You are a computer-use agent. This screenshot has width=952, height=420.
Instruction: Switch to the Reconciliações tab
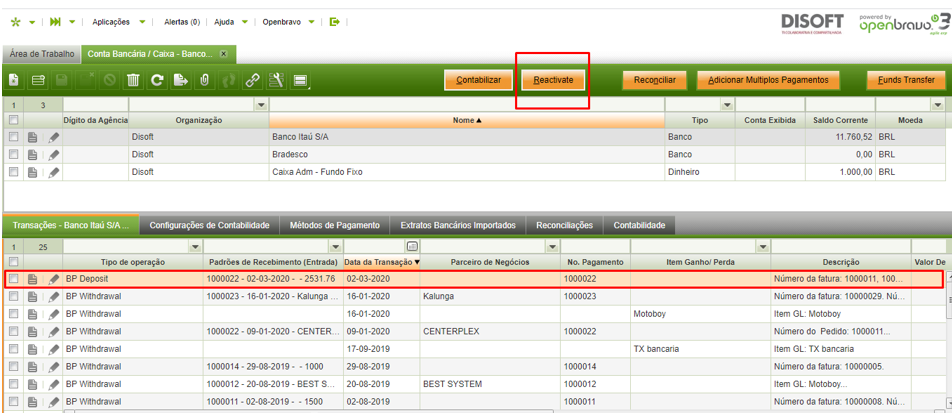click(x=566, y=225)
